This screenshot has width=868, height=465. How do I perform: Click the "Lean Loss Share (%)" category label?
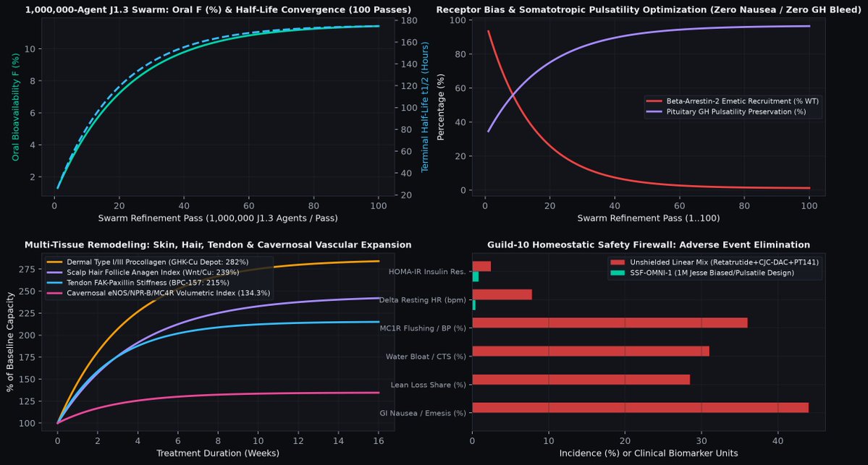click(x=429, y=385)
